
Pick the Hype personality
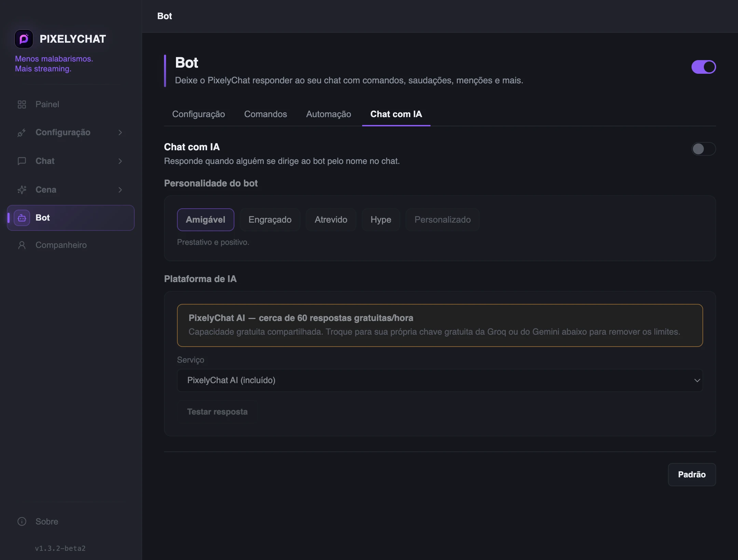tap(381, 220)
